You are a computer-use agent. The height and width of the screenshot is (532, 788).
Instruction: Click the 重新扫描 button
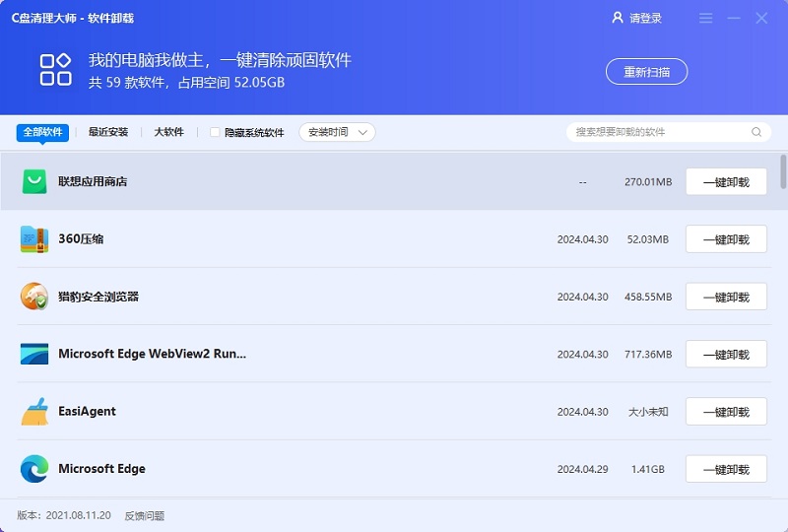click(x=646, y=71)
